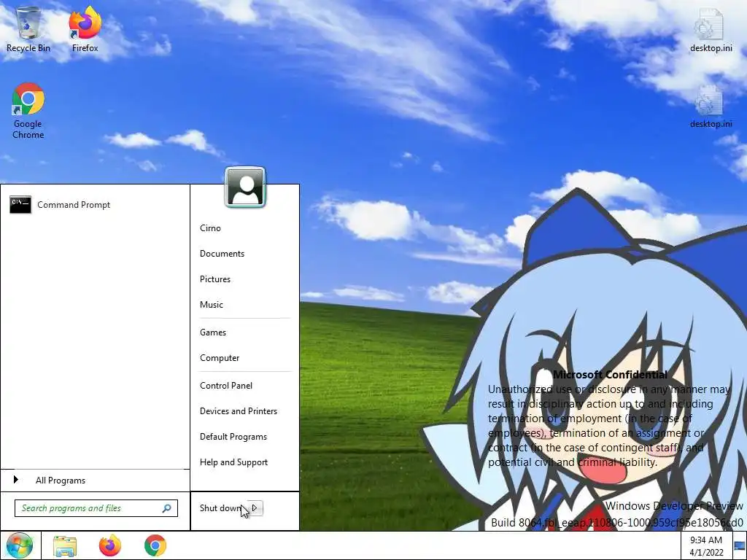This screenshot has width=747, height=560.
Task: Click the tray icon beside the clock
Action: tap(739, 545)
